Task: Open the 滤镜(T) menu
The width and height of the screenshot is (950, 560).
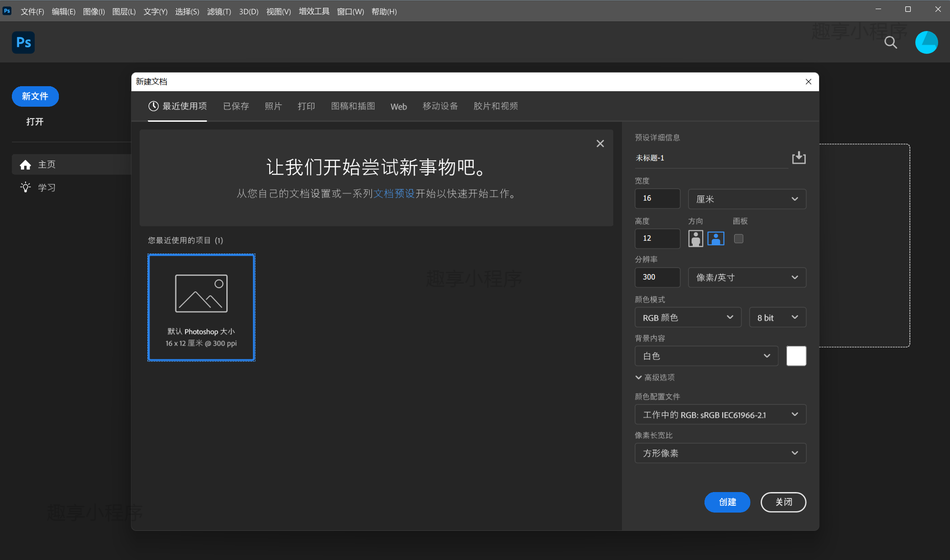Action: (219, 11)
